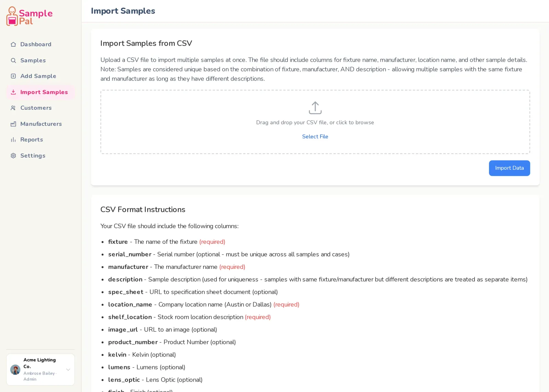The height and width of the screenshot is (392, 549).
Task: Click the Sample Pal logo
Action: tap(29, 16)
